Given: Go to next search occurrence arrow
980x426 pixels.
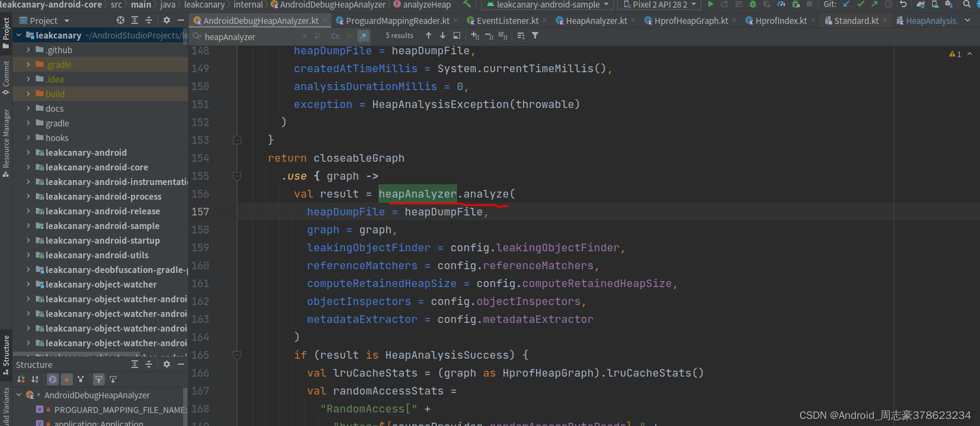Looking at the screenshot, I should [443, 36].
